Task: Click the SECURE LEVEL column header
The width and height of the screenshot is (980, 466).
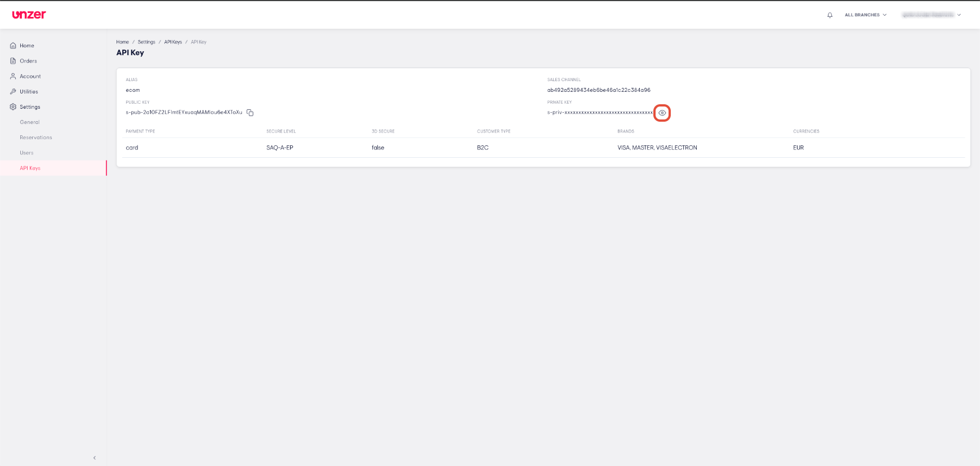Action: 281,131
